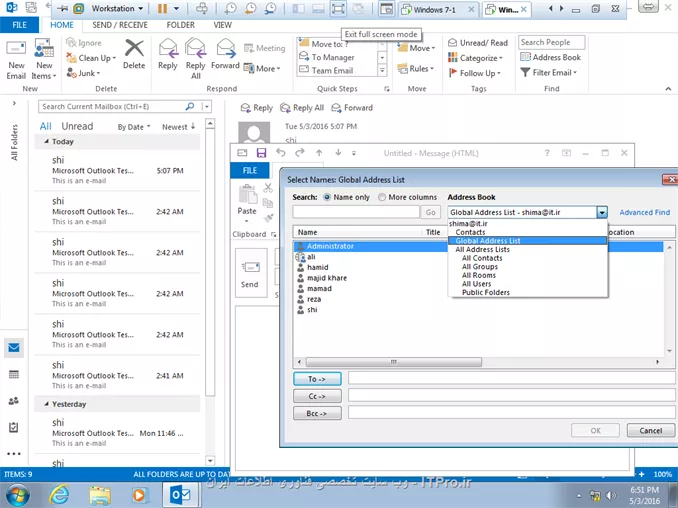This screenshot has height=508, width=678.
Task: Open Windows Start orb
Action: (x=17, y=495)
